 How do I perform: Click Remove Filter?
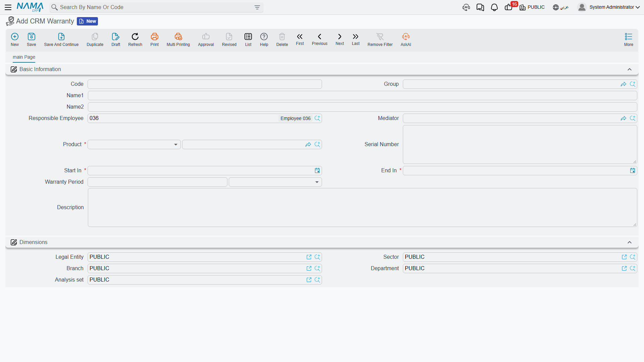click(380, 40)
